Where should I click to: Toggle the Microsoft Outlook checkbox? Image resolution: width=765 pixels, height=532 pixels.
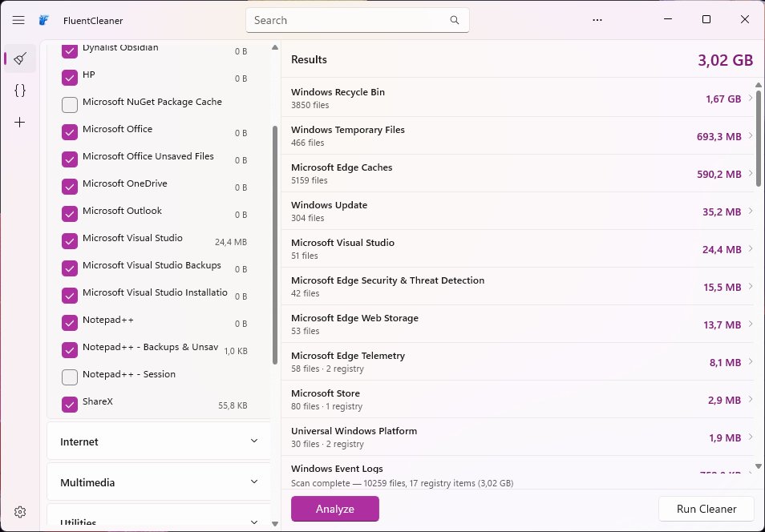pyautogui.click(x=70, y=214)
